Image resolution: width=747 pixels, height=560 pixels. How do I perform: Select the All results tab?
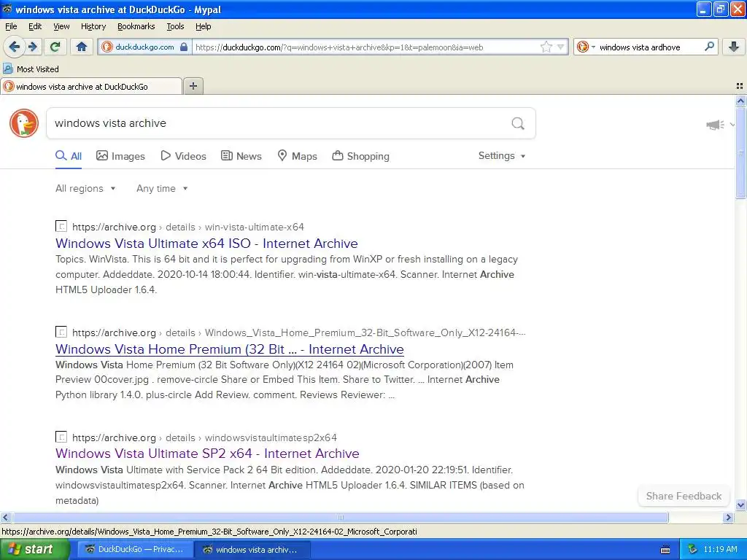68,156
